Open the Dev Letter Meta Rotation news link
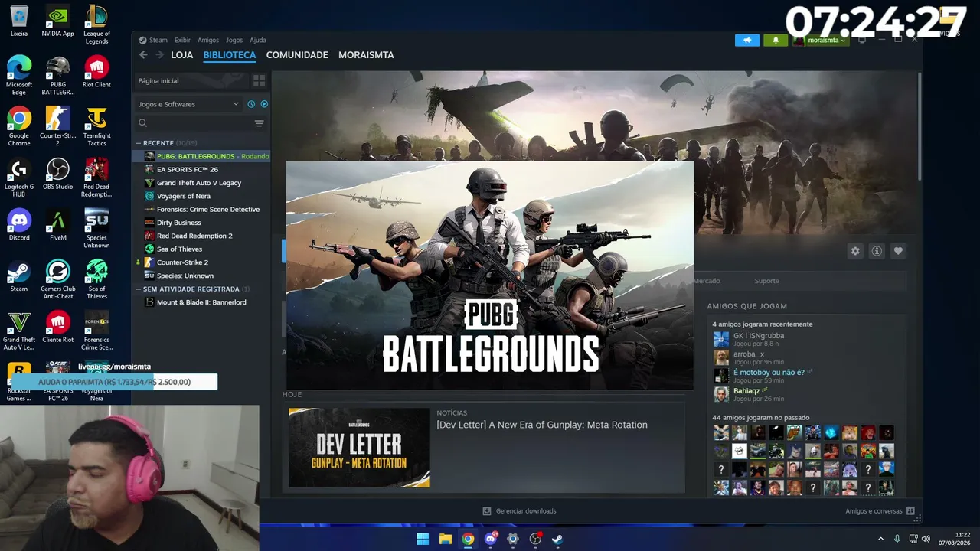980x551 pixels. (x=542, y=425)
